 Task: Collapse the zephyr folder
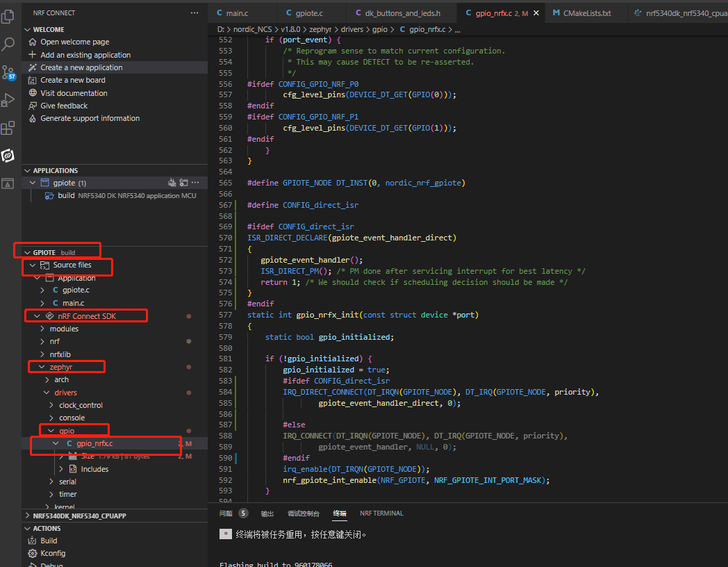coord(42,367)
